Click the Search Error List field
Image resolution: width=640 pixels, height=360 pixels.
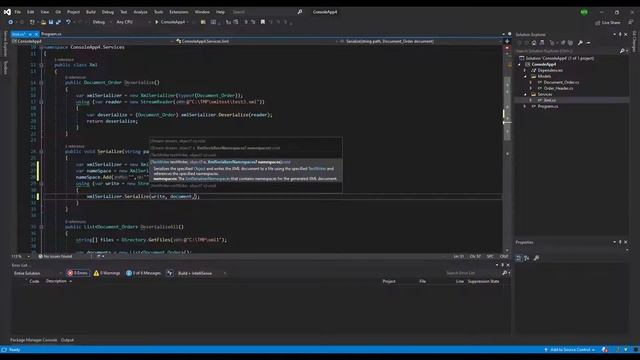473,273
